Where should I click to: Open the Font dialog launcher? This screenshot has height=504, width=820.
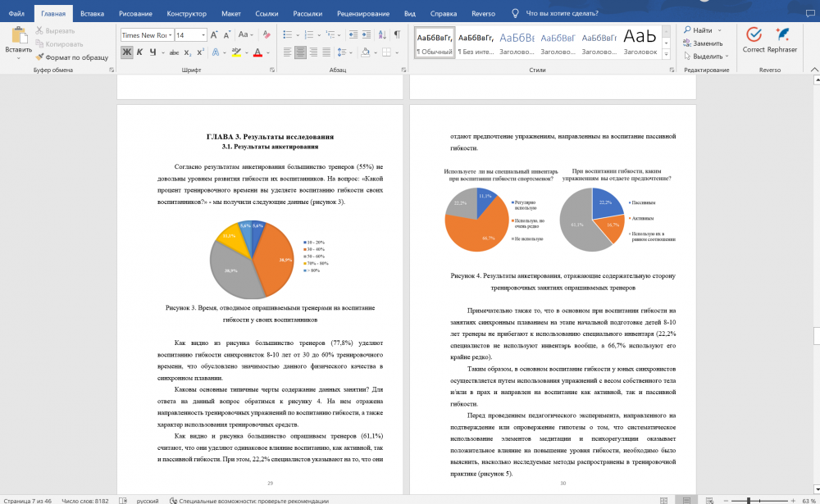click(x=272, y=70)
